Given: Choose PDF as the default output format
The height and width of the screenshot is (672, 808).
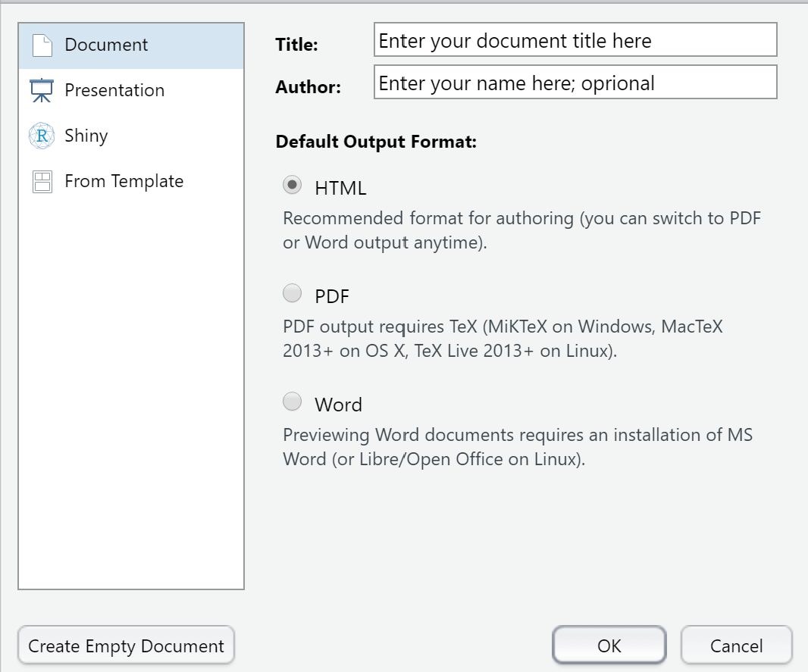Looking at the screenshot, I should 292,293.
